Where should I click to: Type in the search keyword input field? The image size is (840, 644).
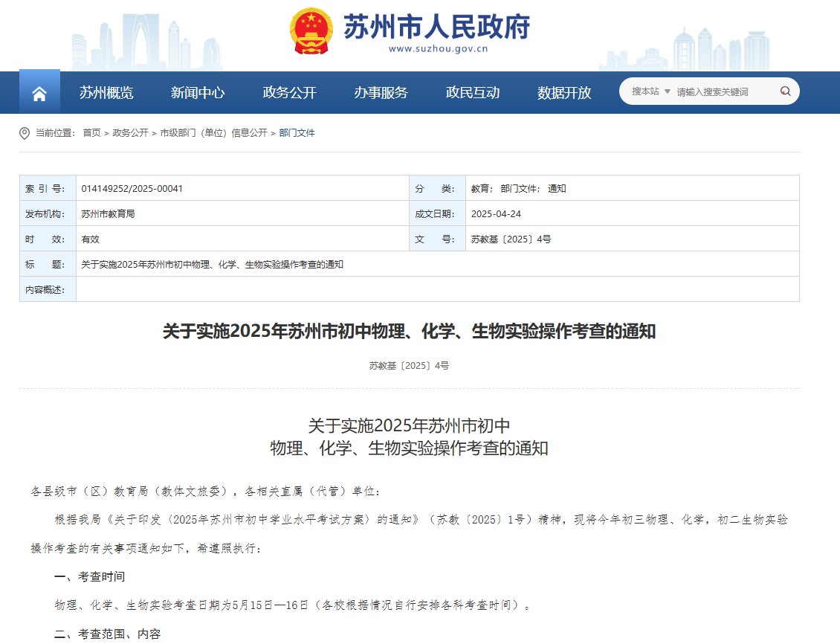coord(721,91)
